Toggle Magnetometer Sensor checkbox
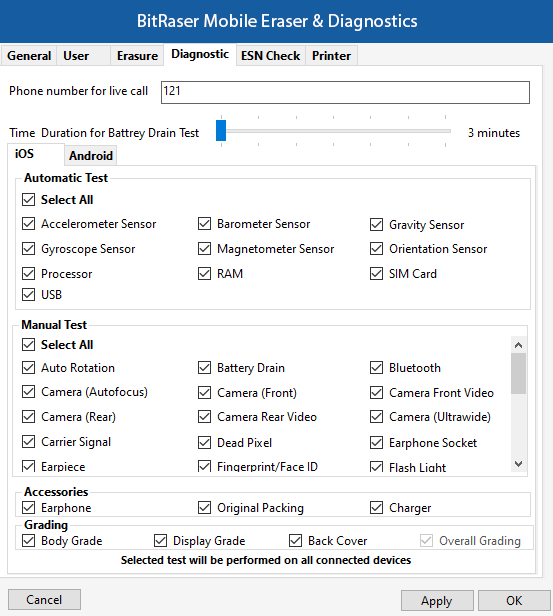553x616 pixels. tap(204, 249)
